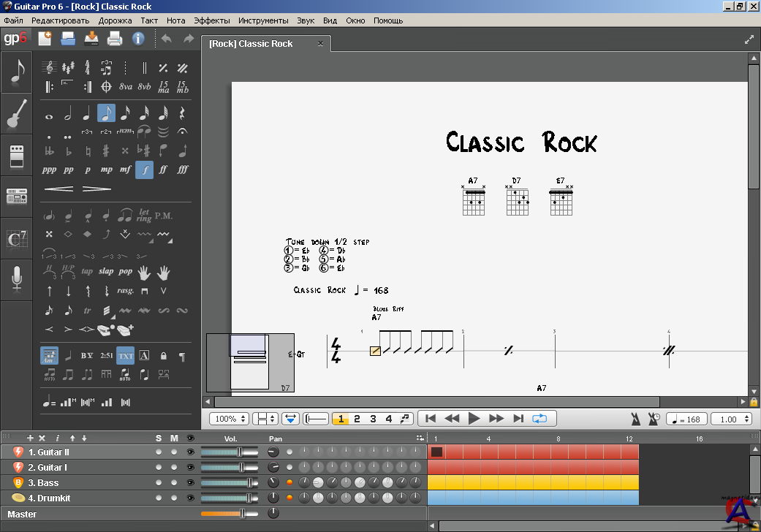This screenshot has width=761, height=532.
Task: Open the guitar instrument panel
Action: pos(17,114)
